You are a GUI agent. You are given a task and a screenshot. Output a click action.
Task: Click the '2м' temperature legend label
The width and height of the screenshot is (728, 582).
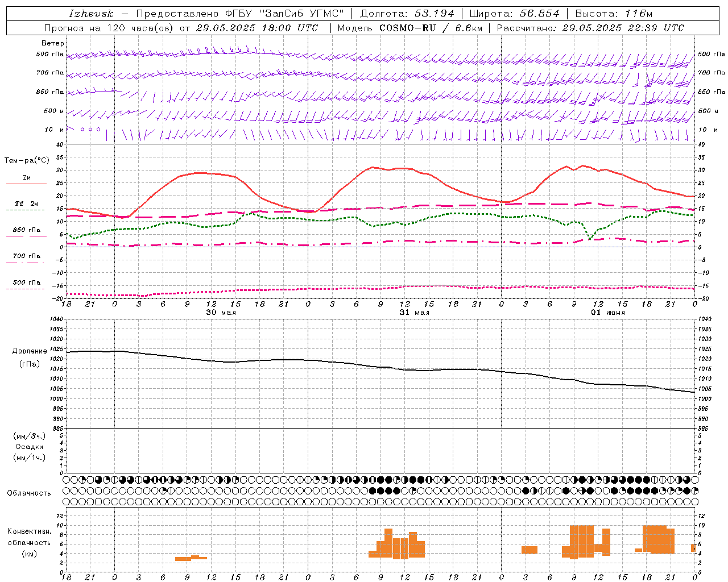[27, 177]
